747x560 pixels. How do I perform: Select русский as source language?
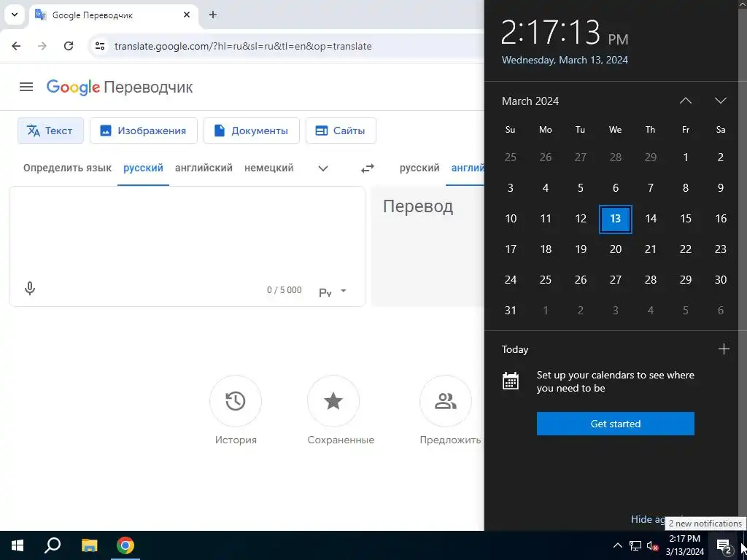point(144,168)
